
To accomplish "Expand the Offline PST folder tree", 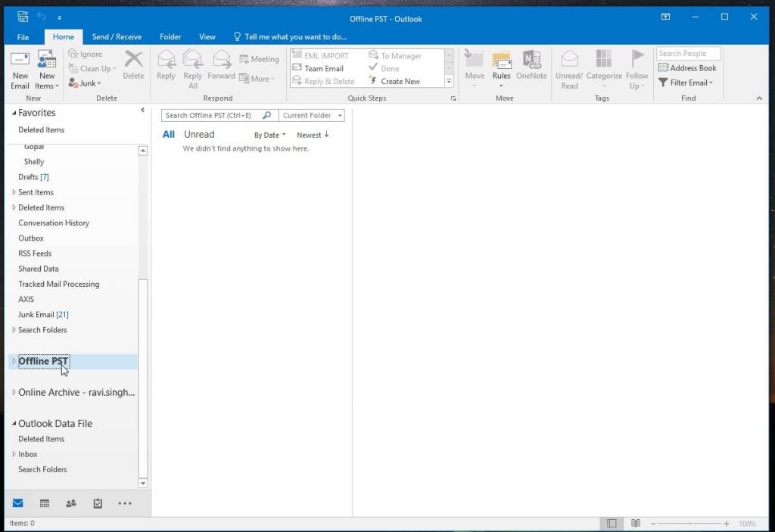I will [14, 362].
